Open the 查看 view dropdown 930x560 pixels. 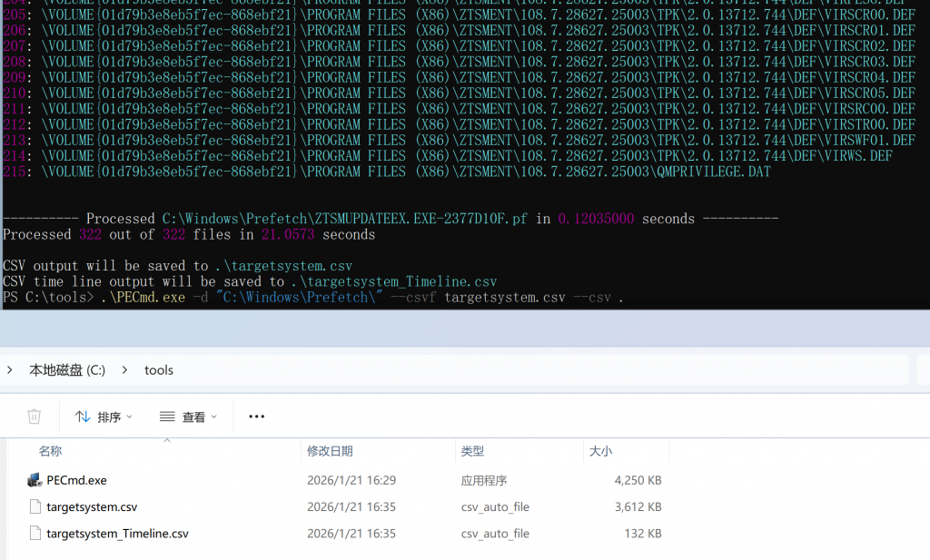(188, 417)
